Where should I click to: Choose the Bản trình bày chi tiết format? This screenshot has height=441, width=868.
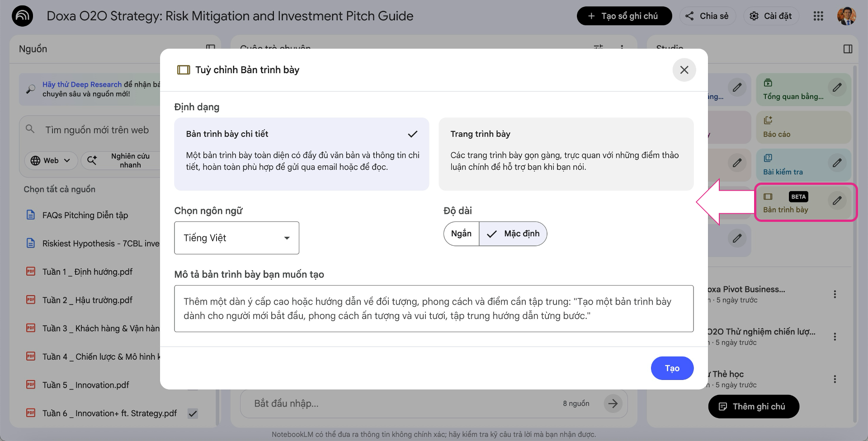coord(302,154)
